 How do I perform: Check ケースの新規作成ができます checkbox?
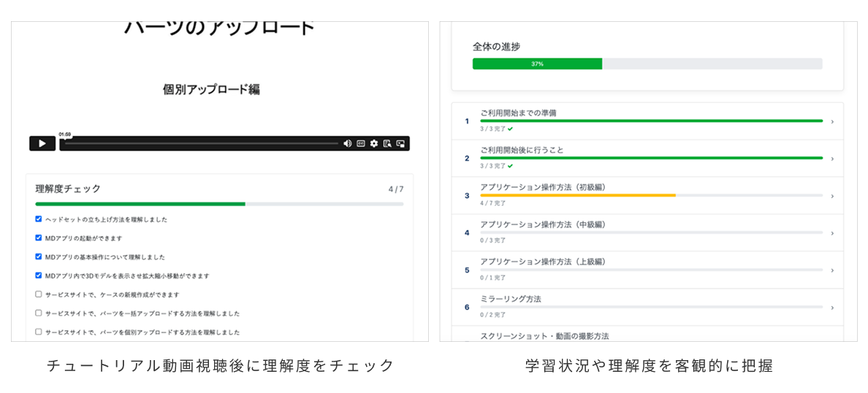pos(39,294)
